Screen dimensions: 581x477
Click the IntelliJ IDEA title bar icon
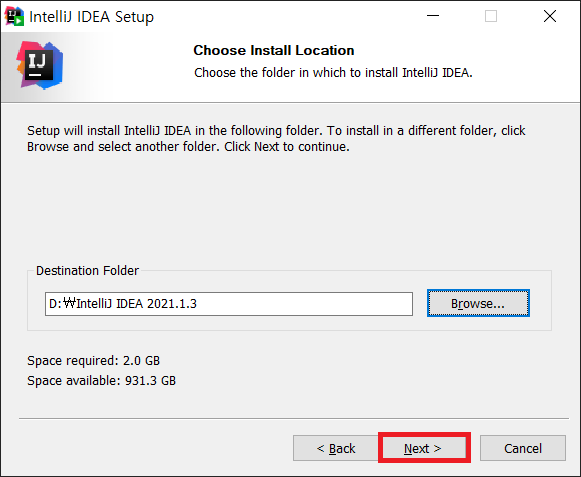14,16
